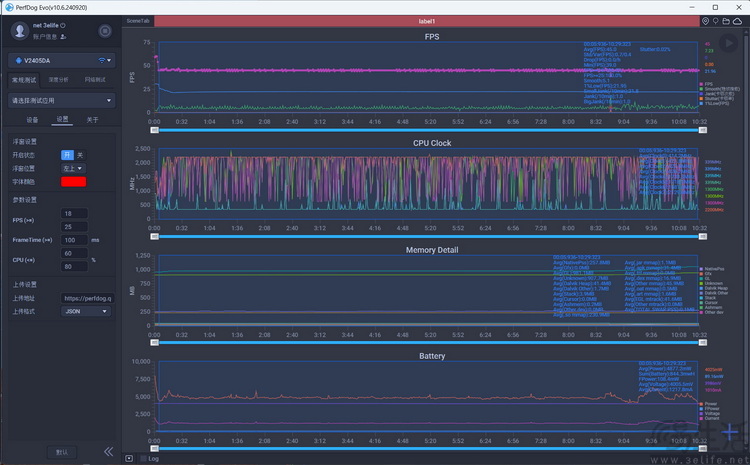Click the power icon next to username

click(x=63, y=25)
